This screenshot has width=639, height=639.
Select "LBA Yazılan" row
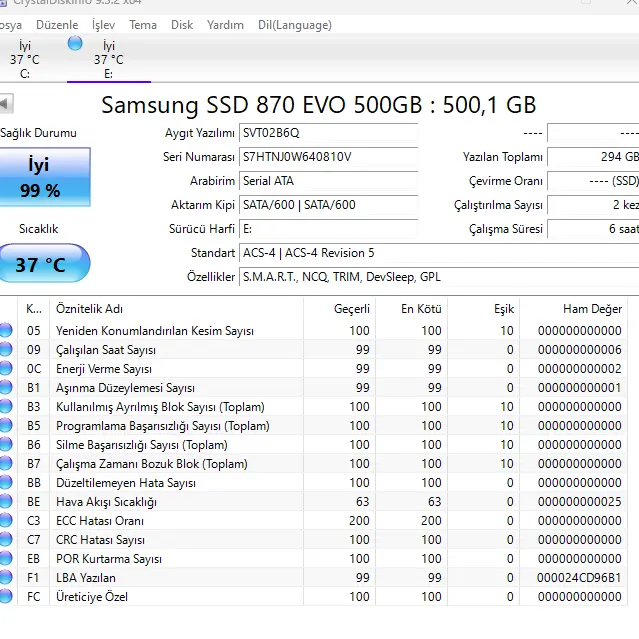[313, 578]
